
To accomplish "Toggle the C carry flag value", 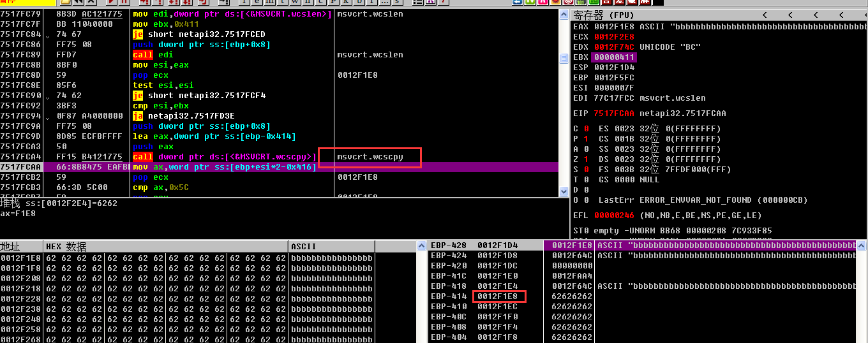I will coord(586,129).
